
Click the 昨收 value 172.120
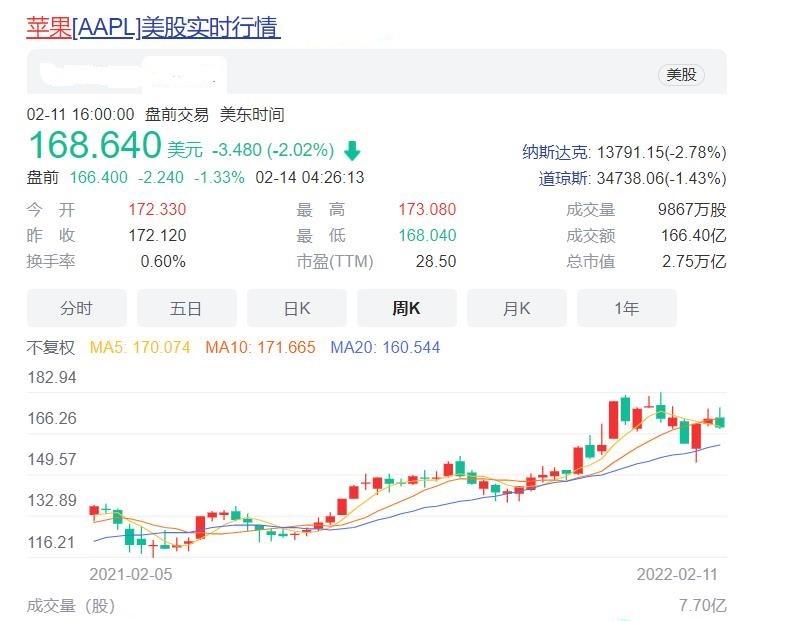tap(157, 235)
